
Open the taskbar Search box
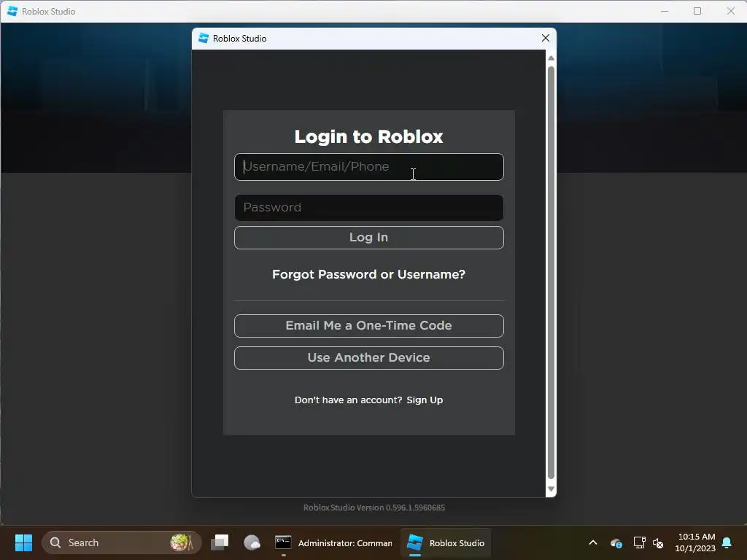tap(122, 542)
